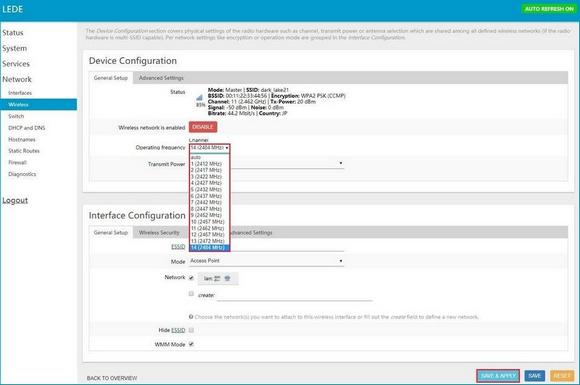Choose the auto channel option
This screenshot has height=385, width=580.
[196, 157]
